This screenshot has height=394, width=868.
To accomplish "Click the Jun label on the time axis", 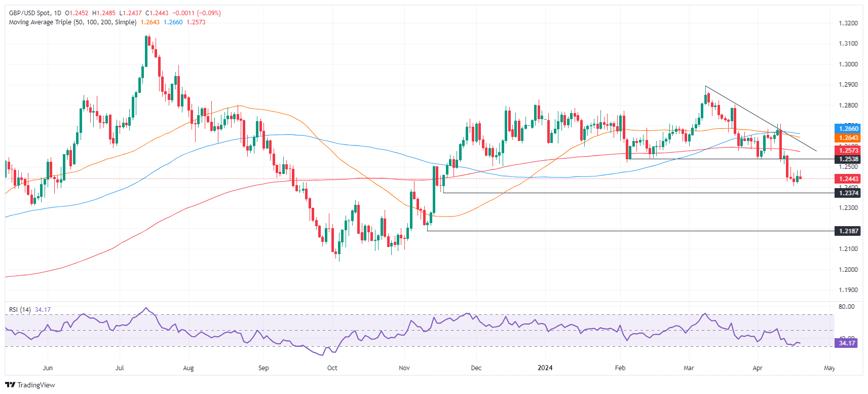I will pyautogui.click(x=48, y=368).
